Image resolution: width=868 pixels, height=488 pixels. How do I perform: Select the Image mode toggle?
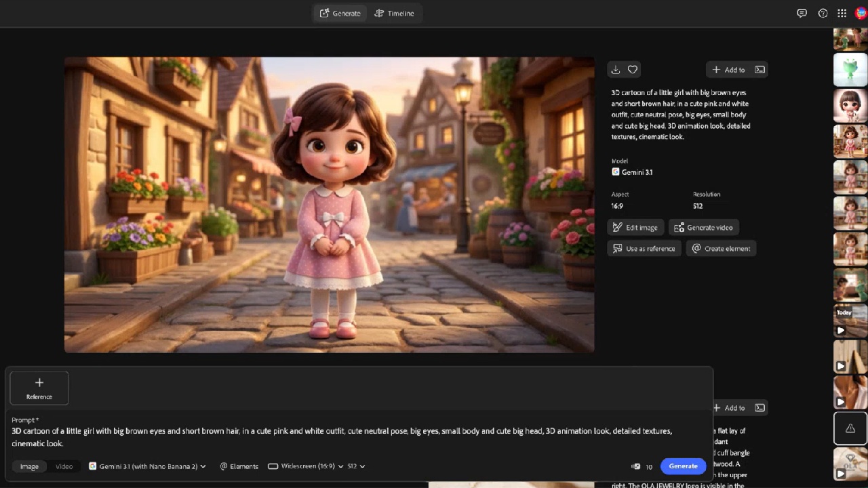(29, 466)
